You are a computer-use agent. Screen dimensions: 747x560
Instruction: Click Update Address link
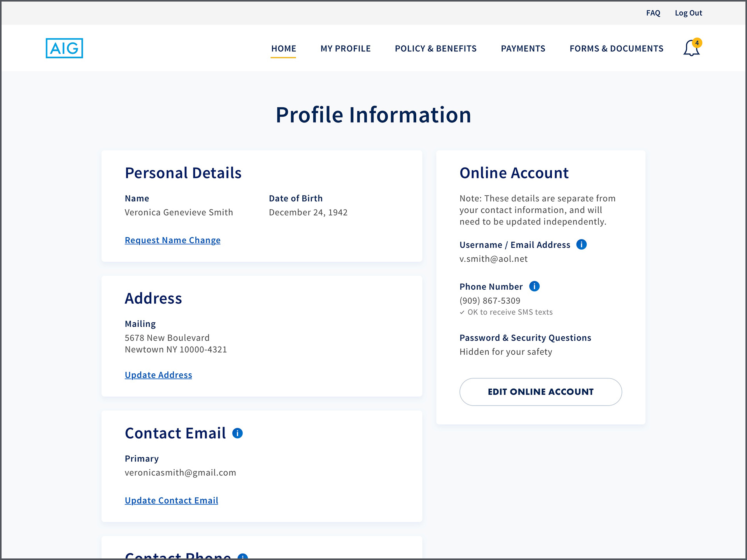click(158, 375)
